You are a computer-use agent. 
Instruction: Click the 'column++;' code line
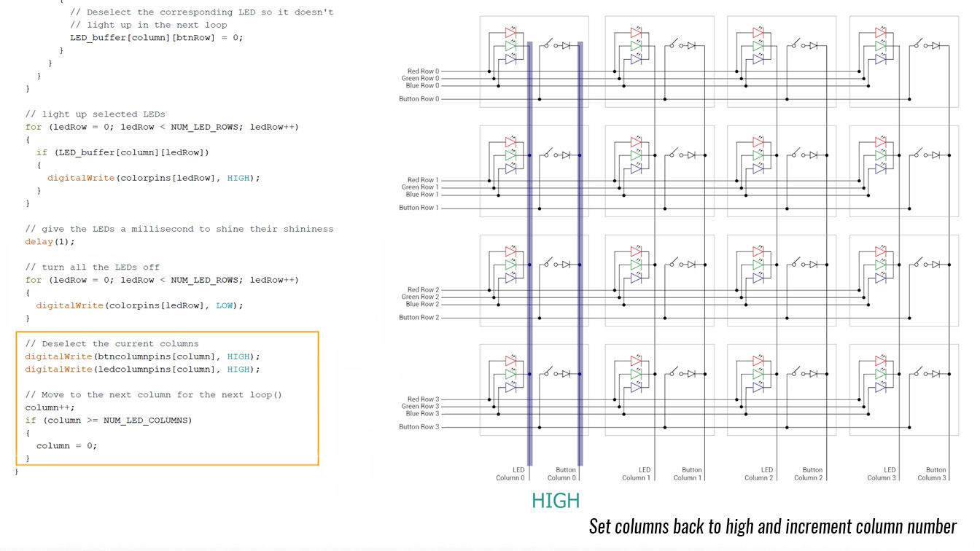(50, 407)
